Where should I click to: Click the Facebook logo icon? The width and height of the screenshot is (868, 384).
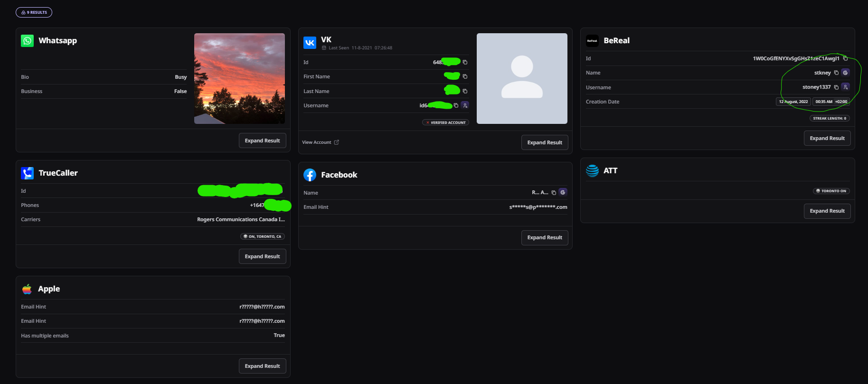coord(310,175)
